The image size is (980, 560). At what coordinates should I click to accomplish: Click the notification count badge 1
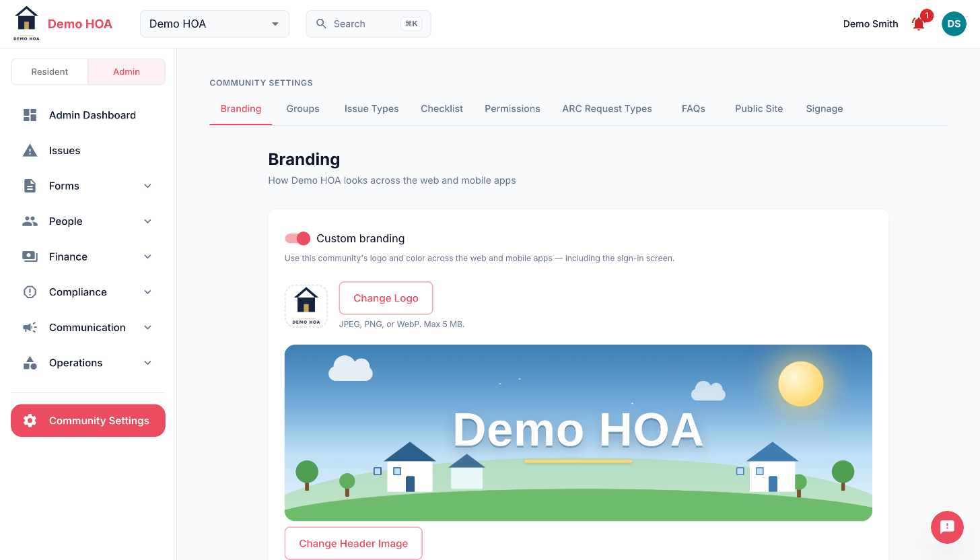click(x=927, y=15)
